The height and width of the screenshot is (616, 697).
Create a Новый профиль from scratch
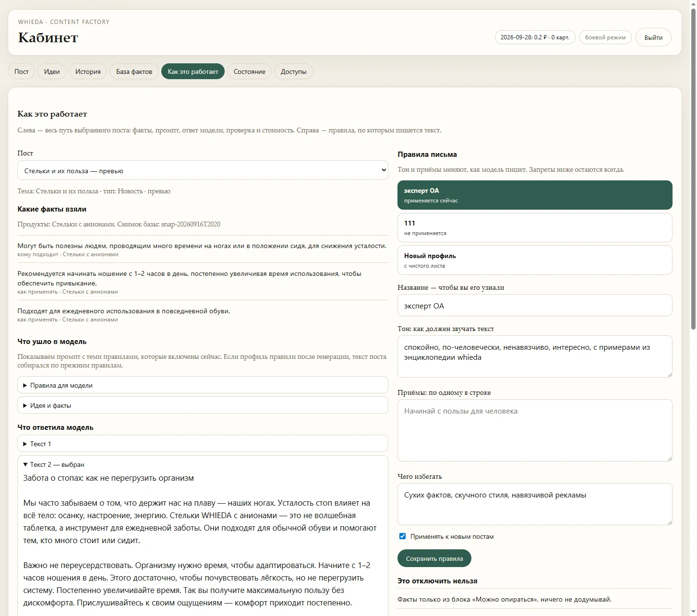(535, 261)
